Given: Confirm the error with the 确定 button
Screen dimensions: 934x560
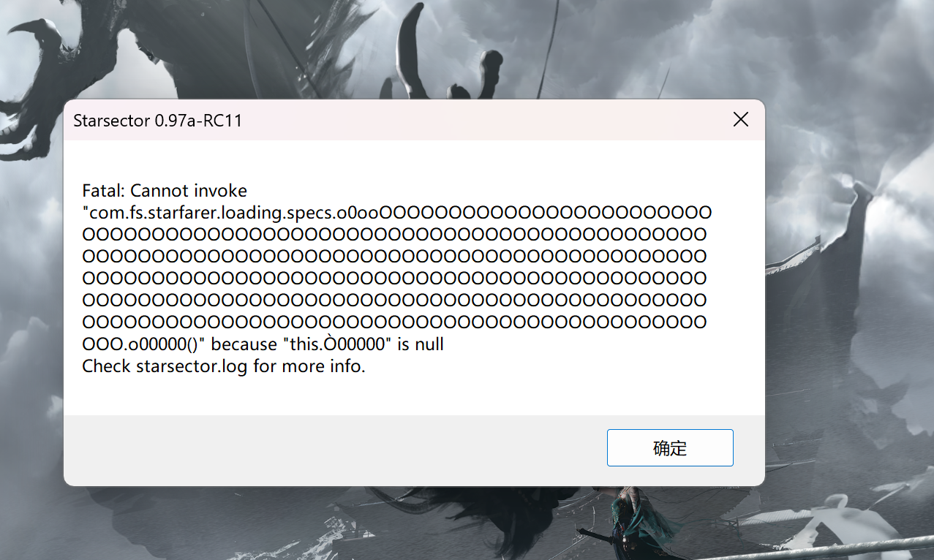Looking at the screenshot, I should coord(670,447).
